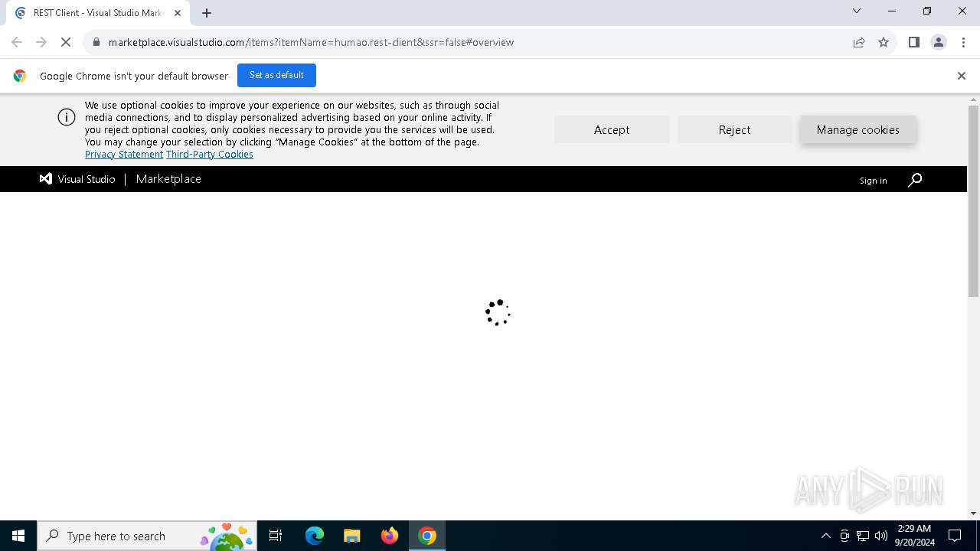Click the page vertical scrollbar thumb
This screenshot has width=980, height=551.
[x=973, y=201]
